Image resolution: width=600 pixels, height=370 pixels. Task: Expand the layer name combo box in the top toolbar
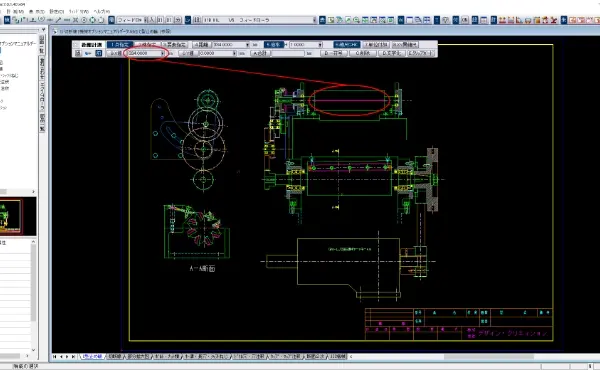tap(259, 20)
